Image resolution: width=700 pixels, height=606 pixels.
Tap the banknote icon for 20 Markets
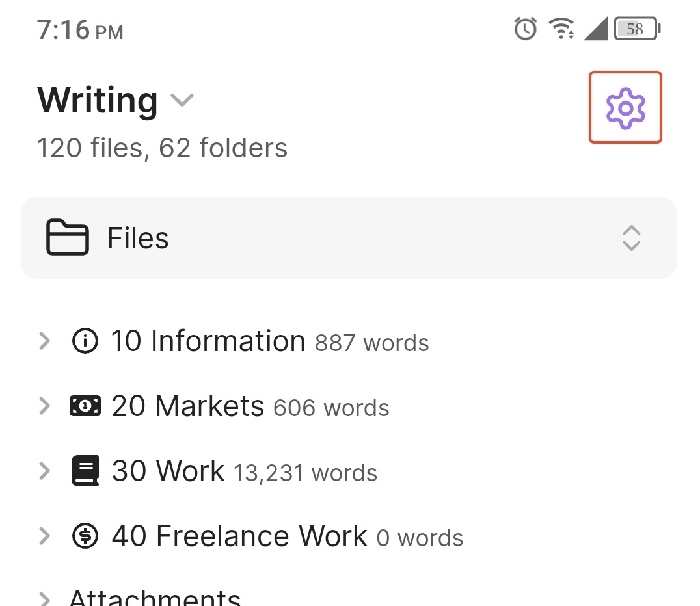[x=85, y=407]
